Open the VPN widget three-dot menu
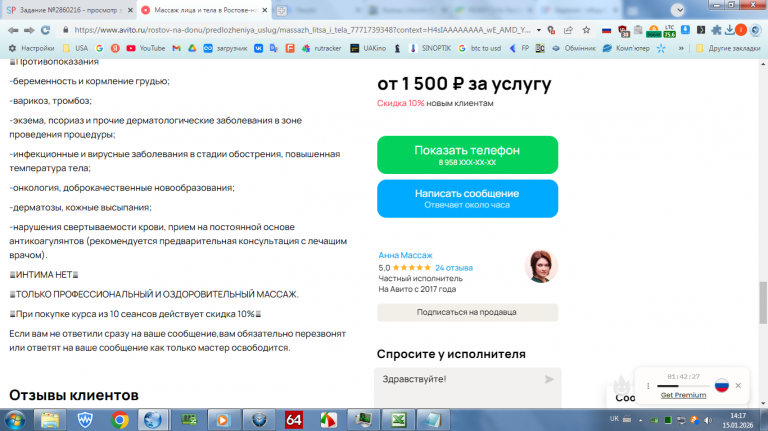 (x=648, y=386)
